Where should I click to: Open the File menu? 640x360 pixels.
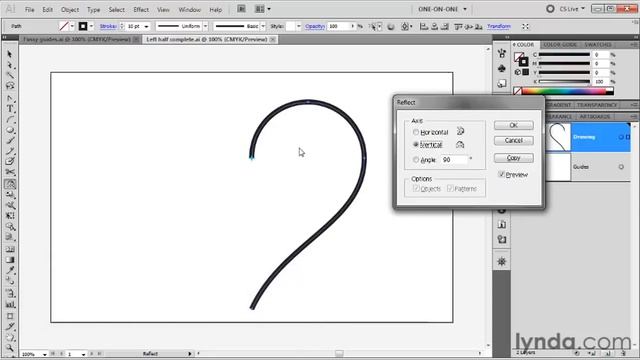coord(29,9)
